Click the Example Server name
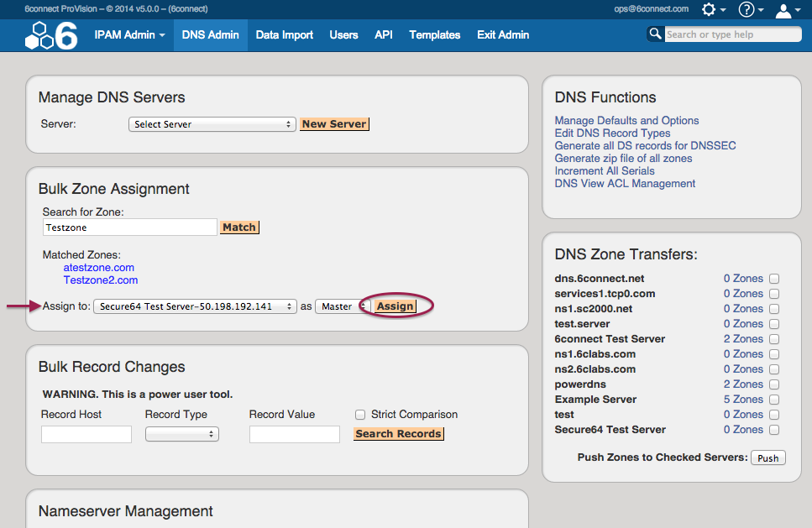This screenshot has width=812, height=528. (x=595, y=400)
